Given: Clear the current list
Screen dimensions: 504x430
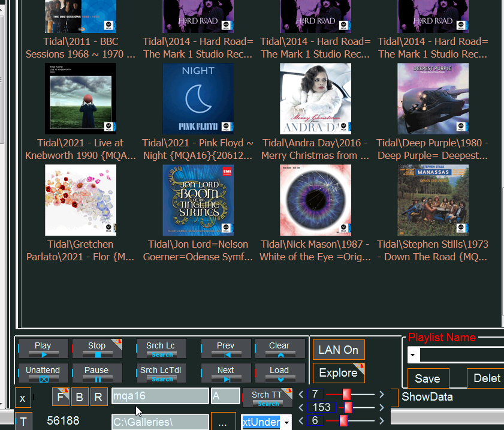Looking at the screenshot, I should point(280,348).
